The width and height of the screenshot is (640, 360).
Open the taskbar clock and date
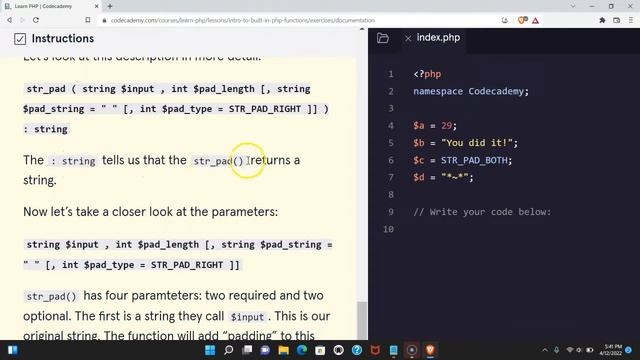[611, 350]
